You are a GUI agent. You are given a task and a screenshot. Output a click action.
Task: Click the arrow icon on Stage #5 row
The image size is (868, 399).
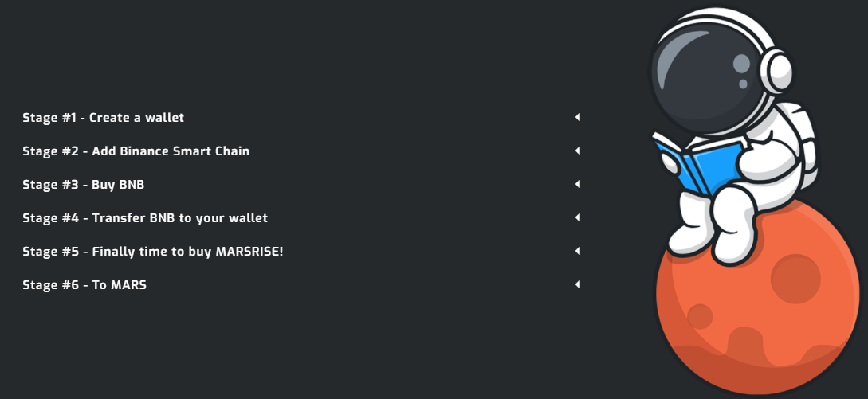pyautogui.click(x=578, y=251)
